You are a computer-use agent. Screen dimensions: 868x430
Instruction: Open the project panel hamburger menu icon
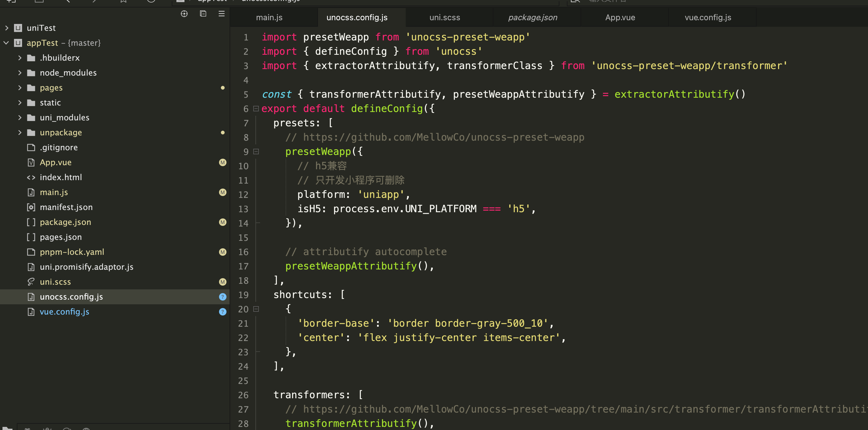pyautogui.click(x=222, y=14)
